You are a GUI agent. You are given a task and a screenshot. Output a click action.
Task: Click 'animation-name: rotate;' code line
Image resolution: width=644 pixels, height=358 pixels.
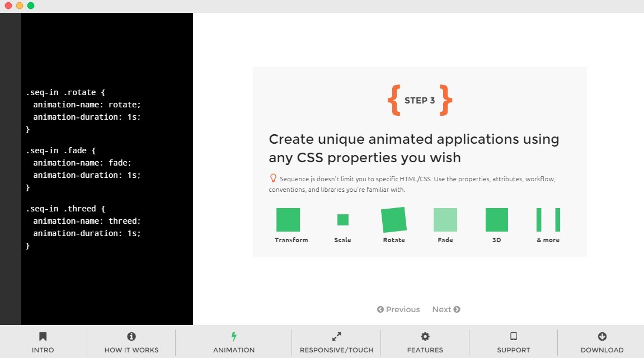click(87, 105)
